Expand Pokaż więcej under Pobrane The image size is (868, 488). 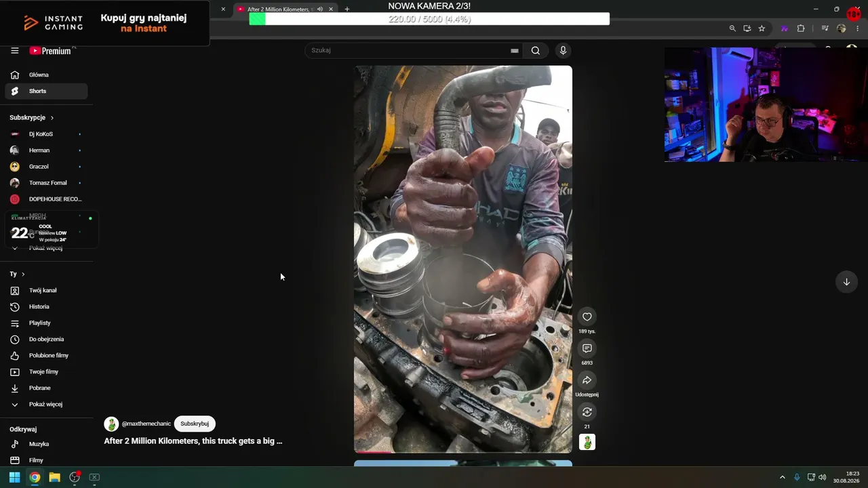(x=46, y=404)
